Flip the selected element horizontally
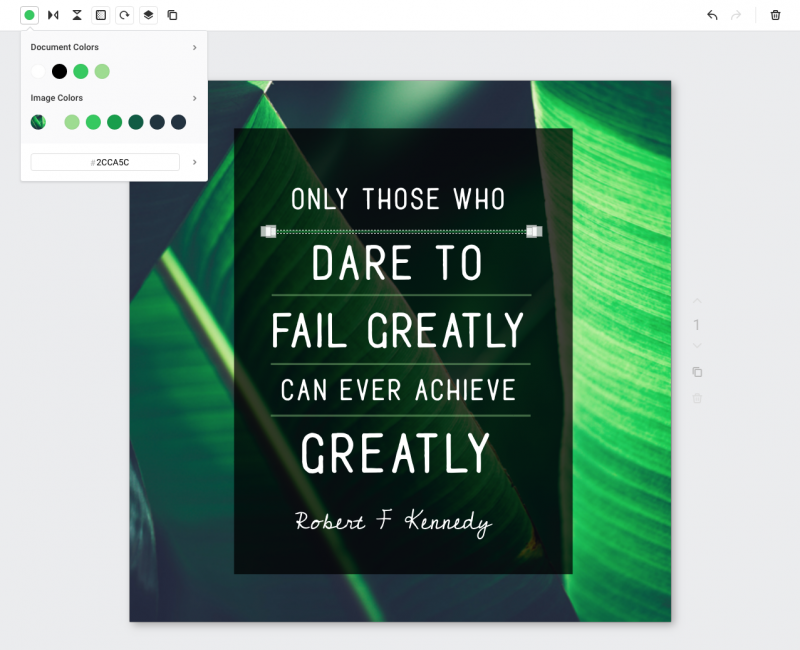 (x=53, y=15)
